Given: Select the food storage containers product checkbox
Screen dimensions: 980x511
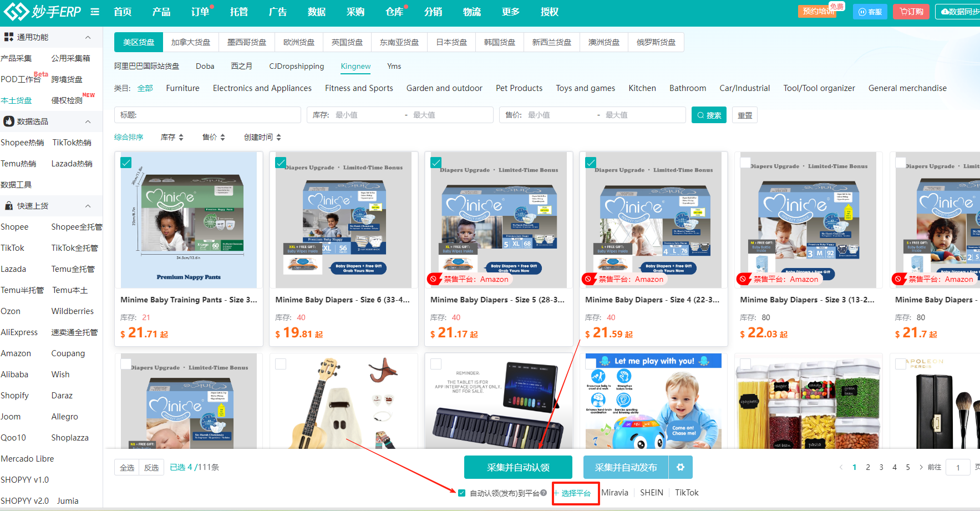Looking at the screenshot, I should [745, 364].
